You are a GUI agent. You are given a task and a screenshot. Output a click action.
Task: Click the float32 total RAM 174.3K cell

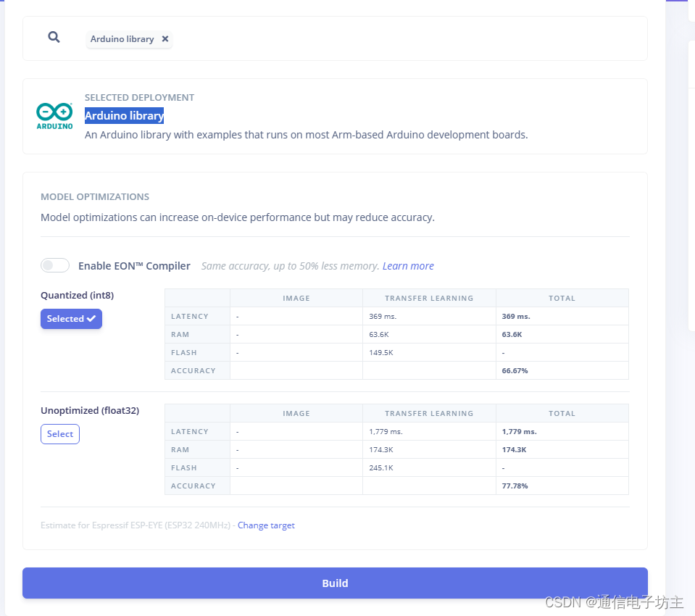(562, 450)
